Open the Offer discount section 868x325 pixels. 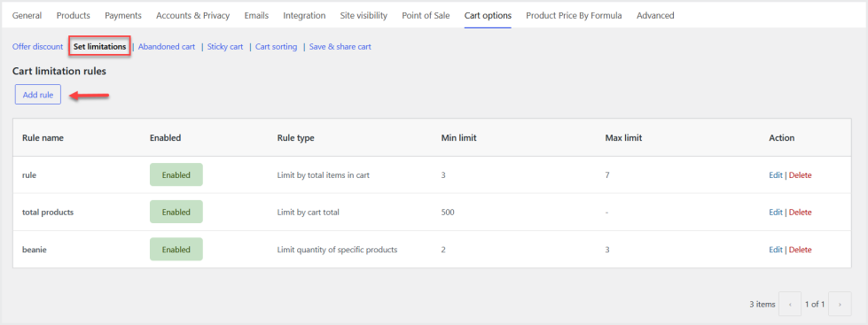[37, 47]
